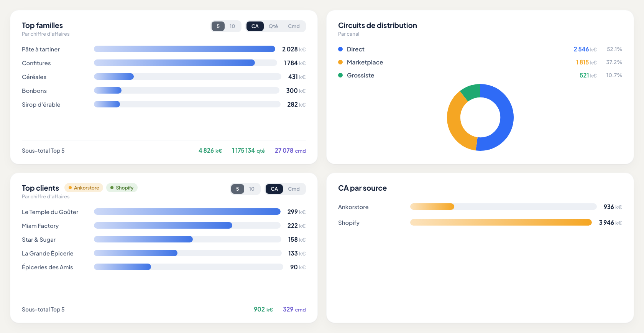
Task: Click the Ankorstore source bar
Action: (x=432, y=207)
